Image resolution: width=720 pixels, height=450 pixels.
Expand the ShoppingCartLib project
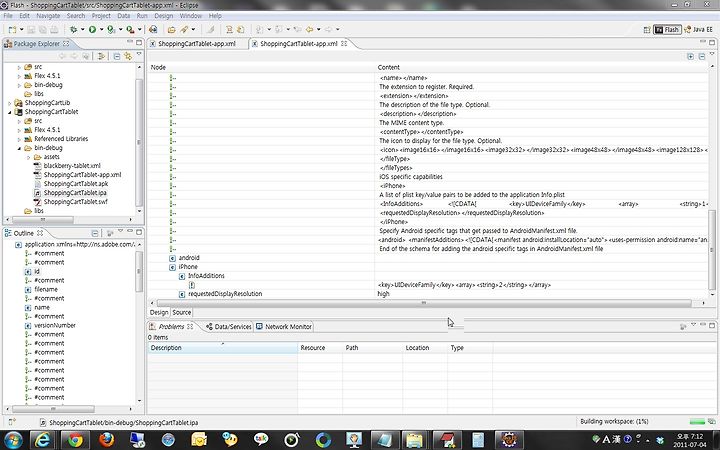(x=10, y=103)
